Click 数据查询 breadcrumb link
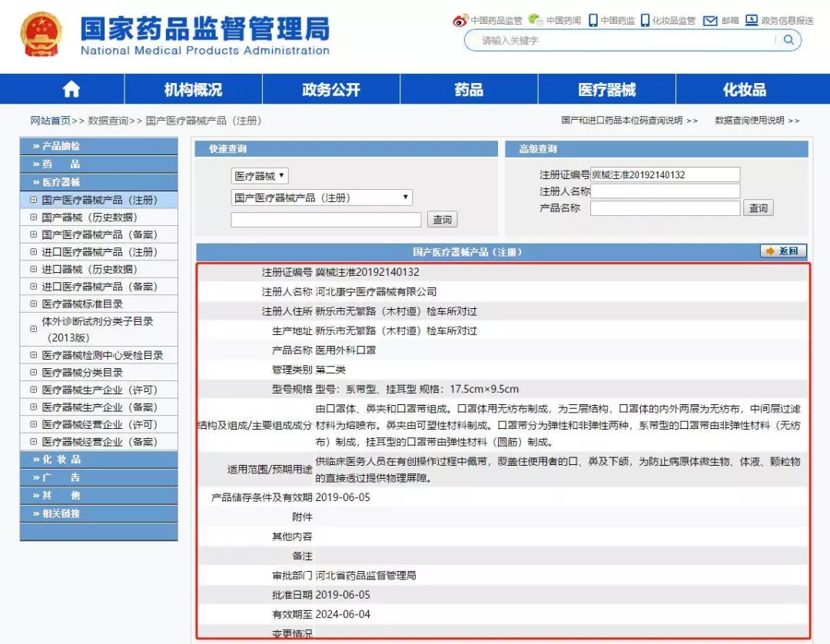This screenshot has height=644, width=830. tap(108, 121)
